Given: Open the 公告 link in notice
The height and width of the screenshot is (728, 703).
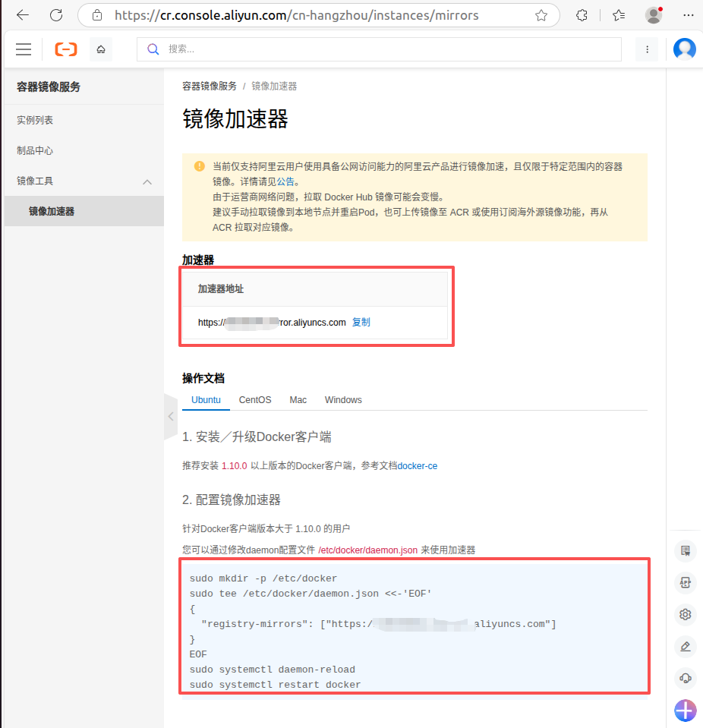Looking at the screenshot, I should (x=285, y=181).
